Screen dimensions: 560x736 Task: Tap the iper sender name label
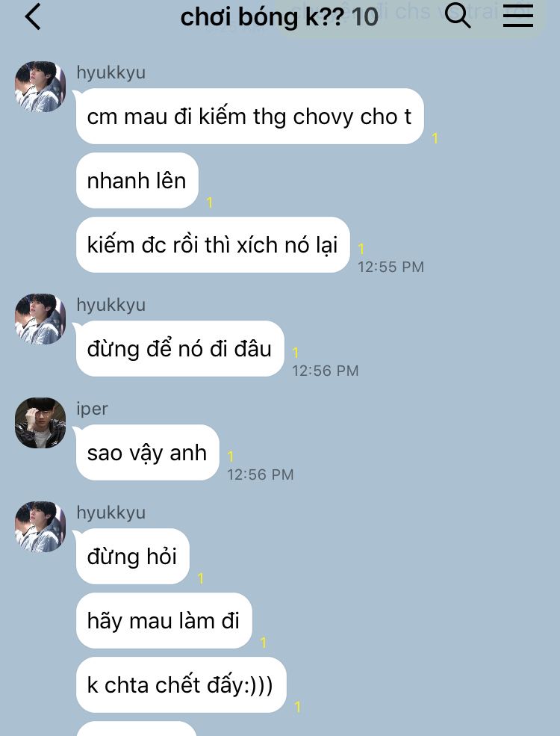[x=93, y=409]
